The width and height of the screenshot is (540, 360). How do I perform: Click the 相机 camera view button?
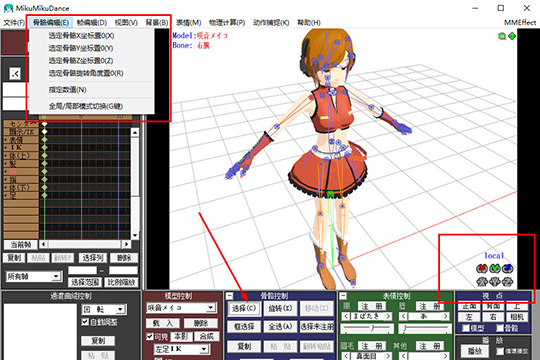[x=517, y=317]
